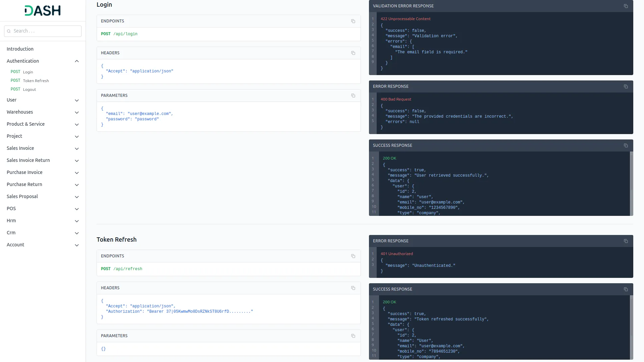The width and height of the screenshot is (644, 362).
Task: Click the /api/login endpoint text
Action: (125, 34)
